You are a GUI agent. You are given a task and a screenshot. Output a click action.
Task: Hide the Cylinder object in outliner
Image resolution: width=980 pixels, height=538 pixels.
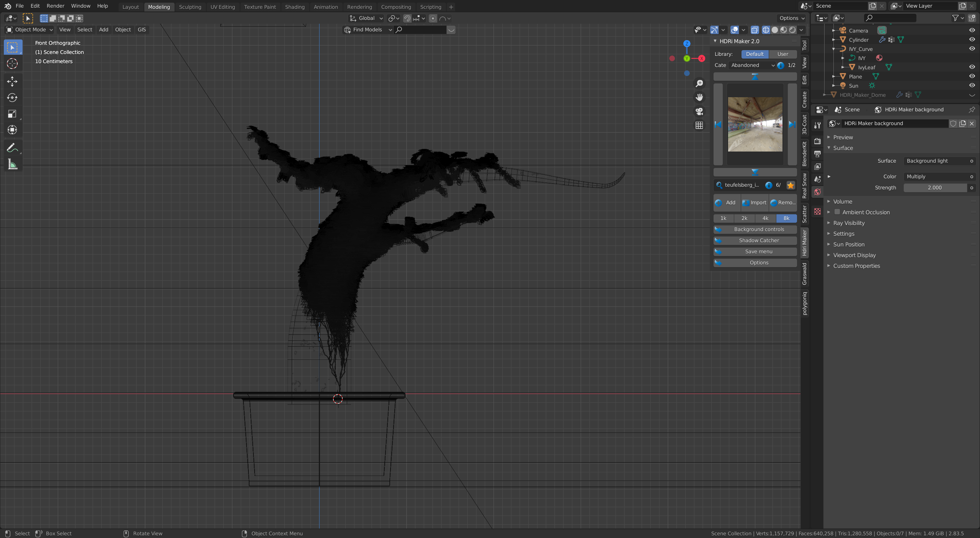click(x=972, y=39)
